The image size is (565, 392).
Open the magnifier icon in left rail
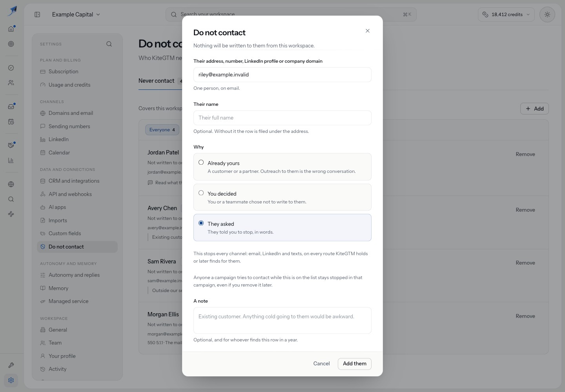click(x=11, y=199)
